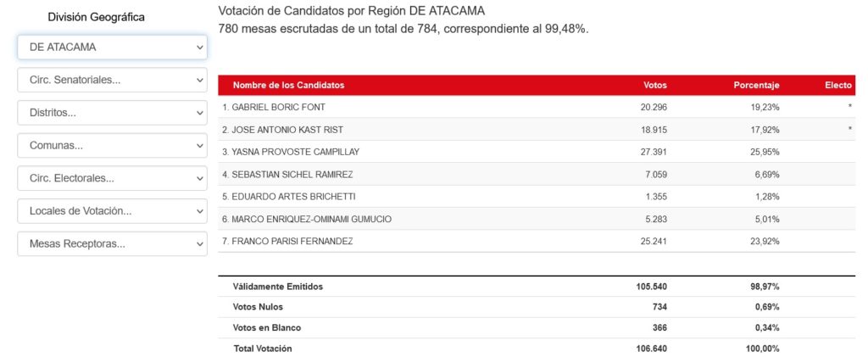This screenshot has width=868, height=357.
Task: Click the Votos column header
Action: click(x=655, y=86)
